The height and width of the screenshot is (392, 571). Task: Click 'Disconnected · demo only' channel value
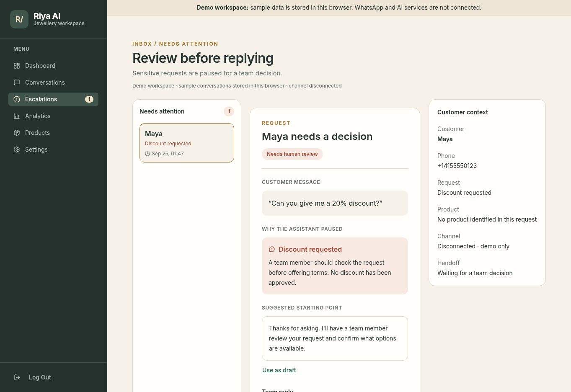pyautogui.click(x=473, y=246)
